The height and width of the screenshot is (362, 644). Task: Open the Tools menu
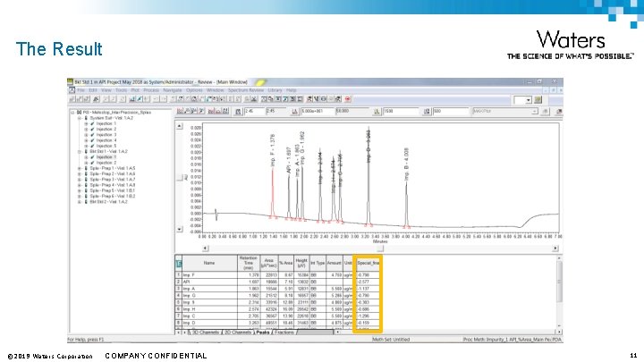point(121,90)
